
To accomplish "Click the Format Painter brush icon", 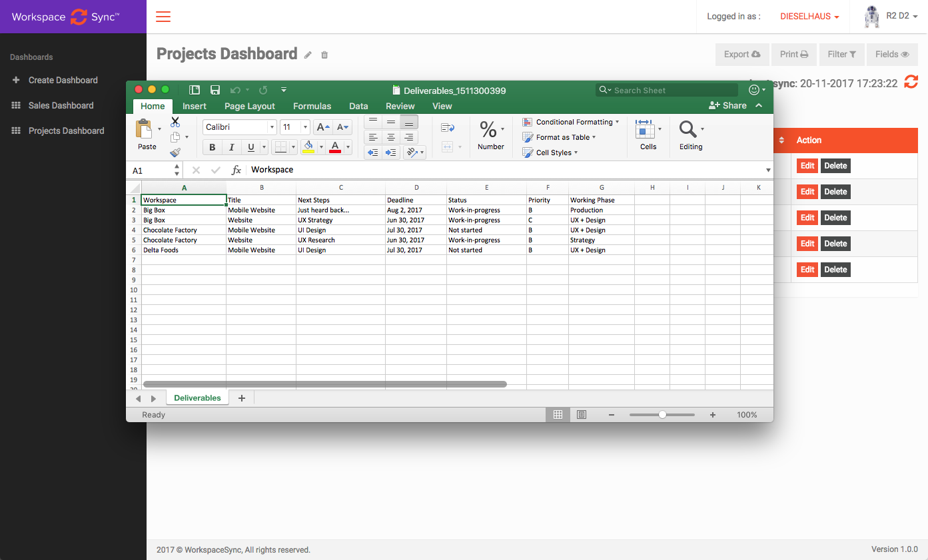I will (175, 152).
